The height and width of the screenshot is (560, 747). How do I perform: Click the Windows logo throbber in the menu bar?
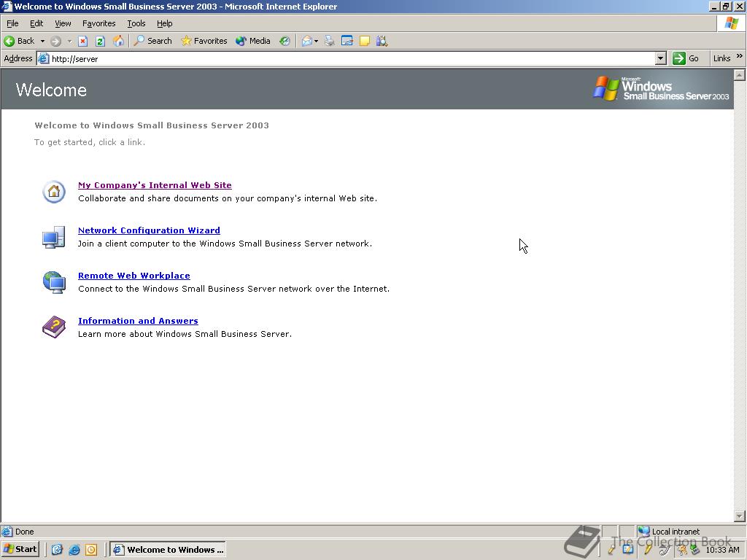point(731,23)
